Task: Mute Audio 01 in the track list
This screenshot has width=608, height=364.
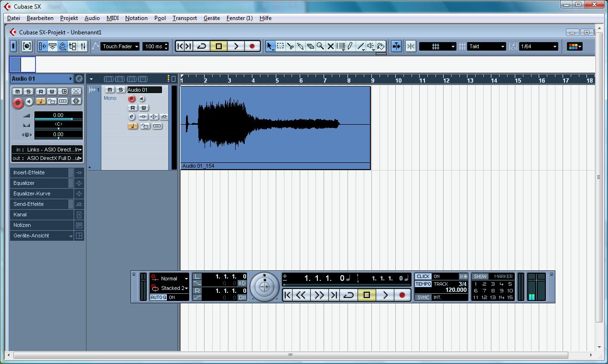Action: point(110,90)
